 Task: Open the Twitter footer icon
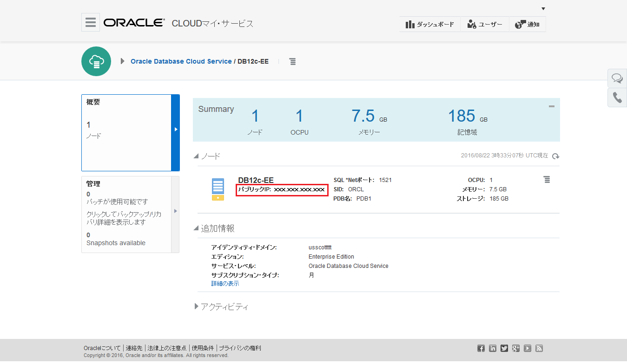[504, 348]
